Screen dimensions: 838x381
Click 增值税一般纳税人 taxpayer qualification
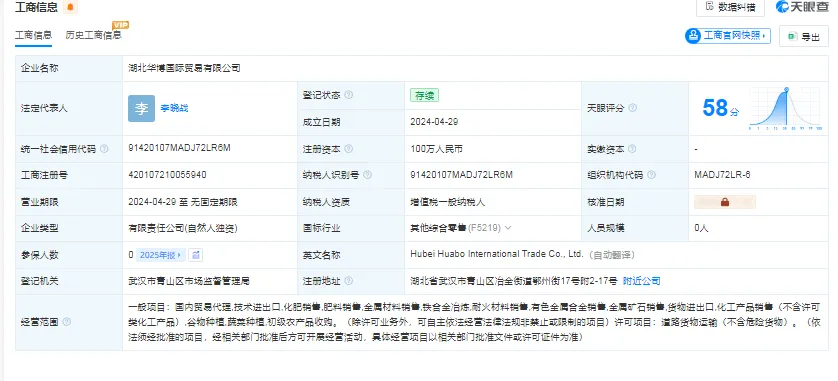tap(448, 202)
